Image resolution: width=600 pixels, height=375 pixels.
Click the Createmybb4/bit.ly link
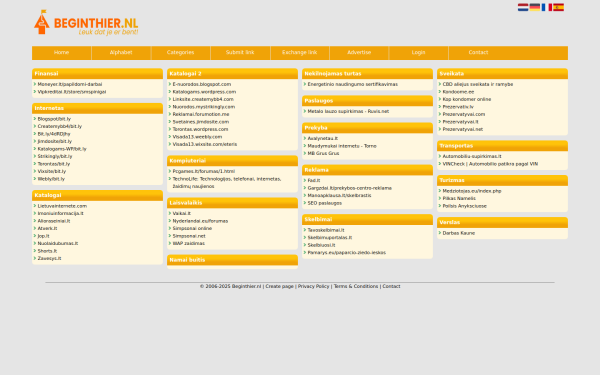pyautogui.click(x=59, y=126)
